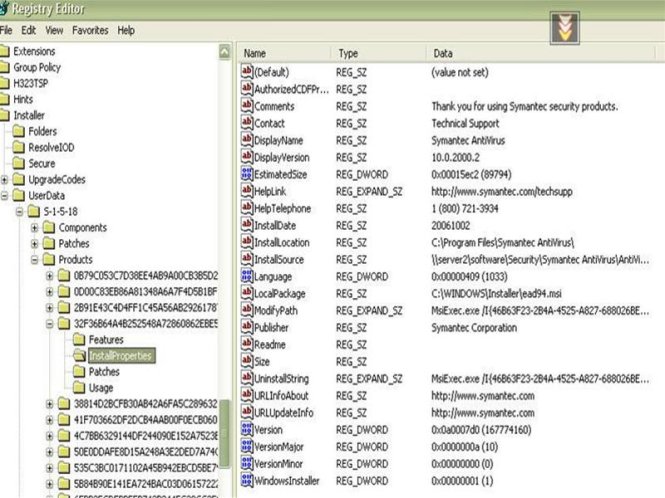Click the string icon of HelpLink value
The height and width of the screenshot is (498, 665).
click(247, 190)
